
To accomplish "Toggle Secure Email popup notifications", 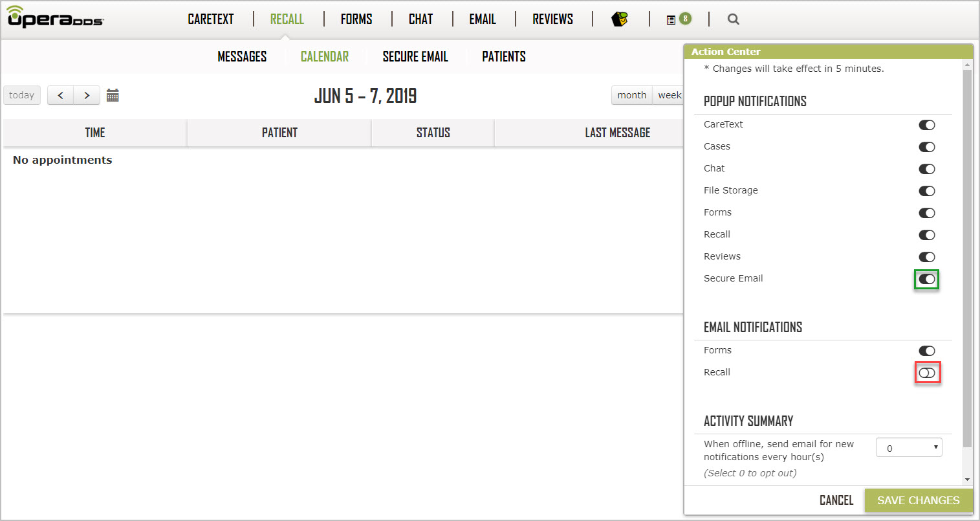I will (x=927, y=279).
